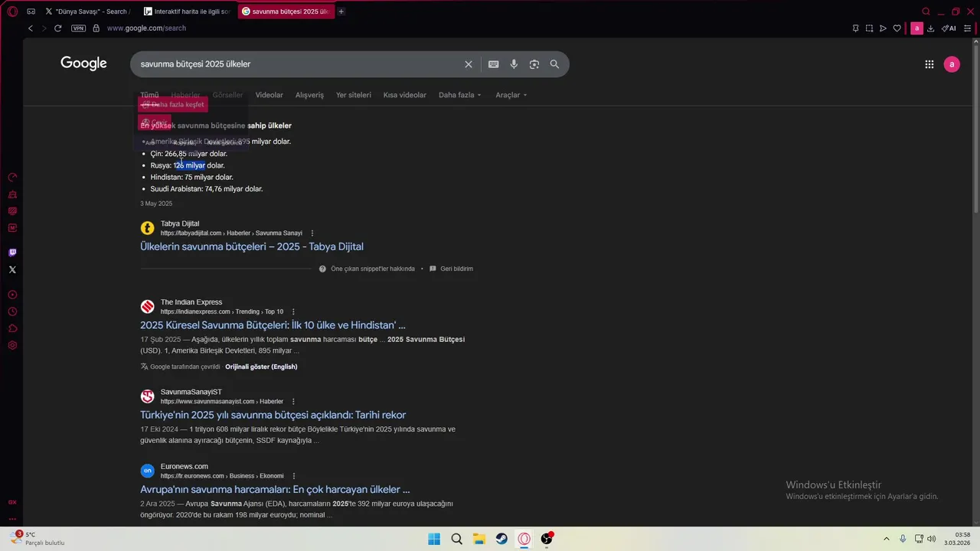The height and width of the screenshot is (551, 980).
Task: Open Steam from the taskbar
Action: pos(501,539)
